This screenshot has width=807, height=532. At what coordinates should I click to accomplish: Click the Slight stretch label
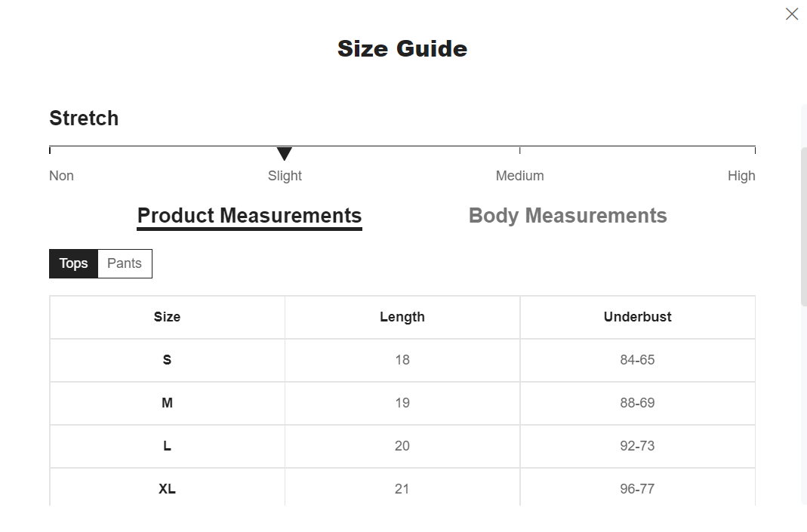[x=285, y=176]
